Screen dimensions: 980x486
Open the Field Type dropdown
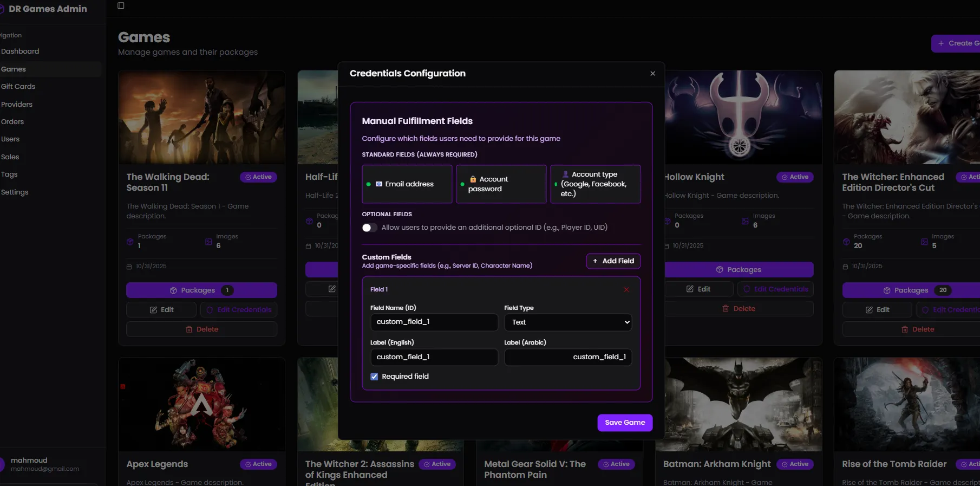(x=568, y=322)
